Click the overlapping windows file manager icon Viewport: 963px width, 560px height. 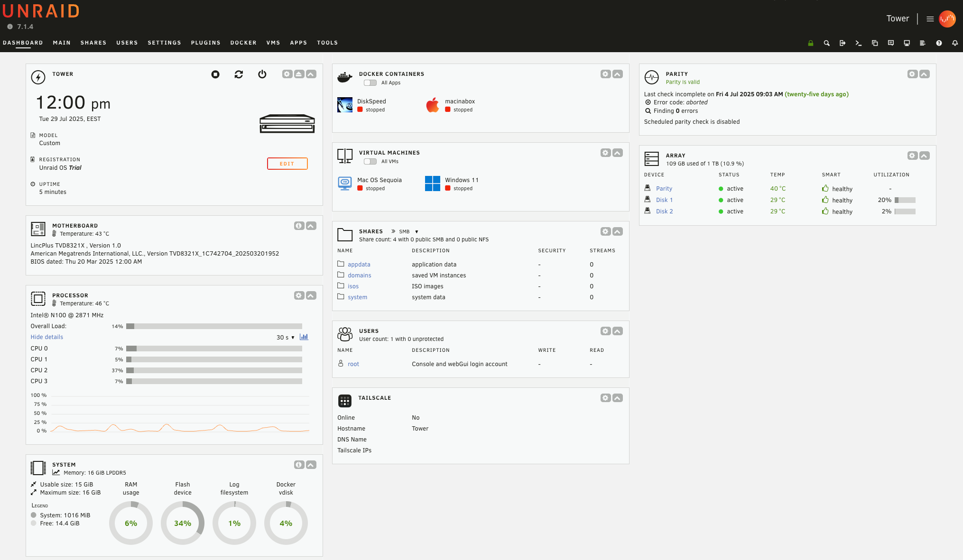875,43
